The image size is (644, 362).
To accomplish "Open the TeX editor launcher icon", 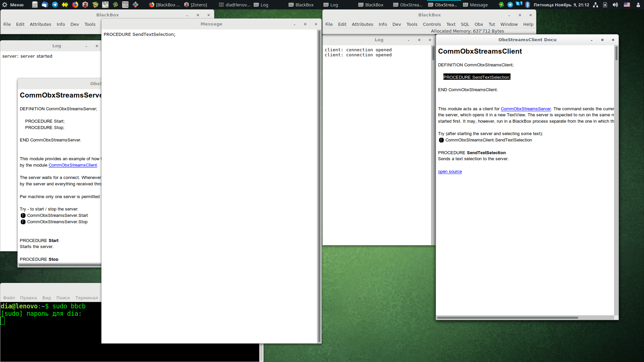I will pyautogui.click(x=105, y=5).
